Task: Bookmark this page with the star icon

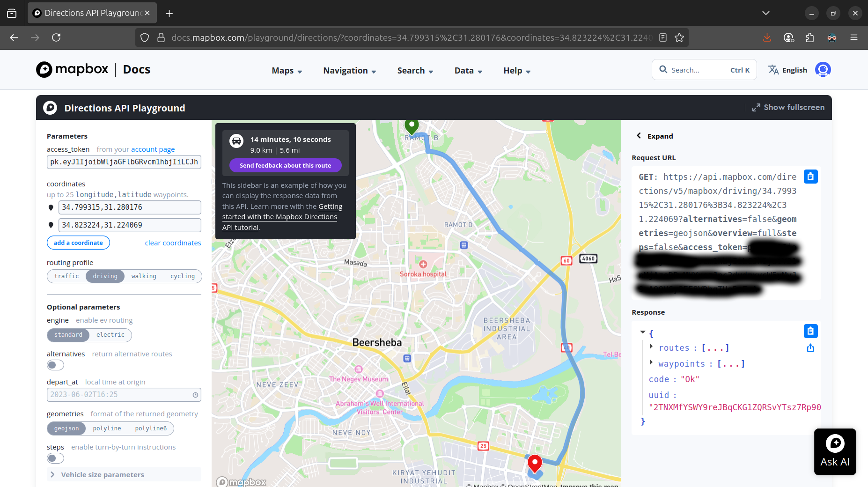Action: coord(679,37)
